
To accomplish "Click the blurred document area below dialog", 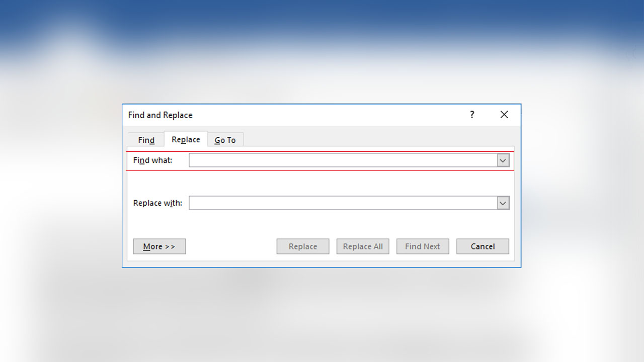I will pos(322,312).
